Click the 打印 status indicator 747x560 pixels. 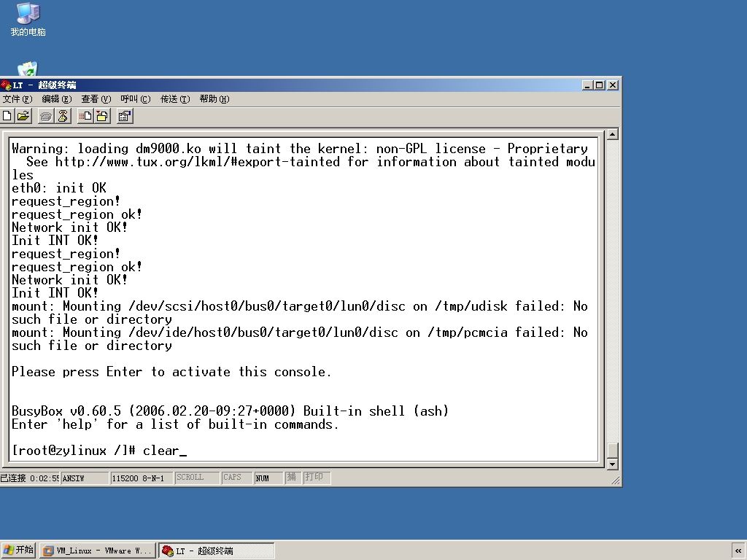point(317,478)
